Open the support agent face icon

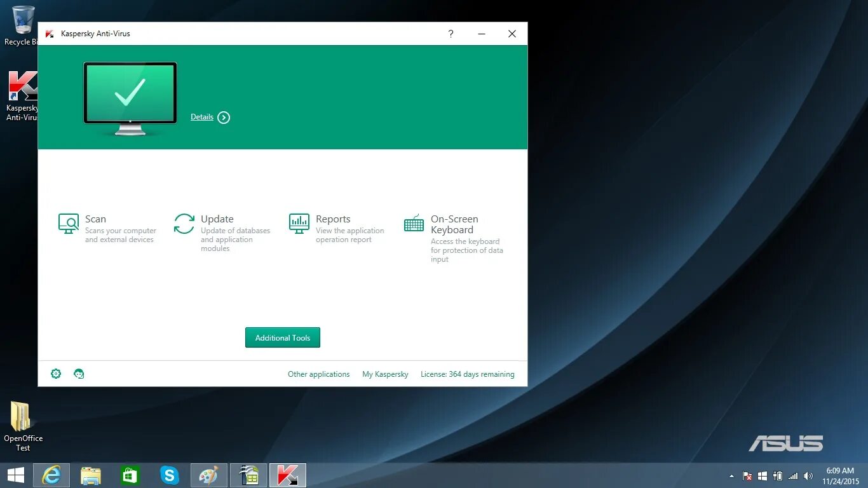79,374
